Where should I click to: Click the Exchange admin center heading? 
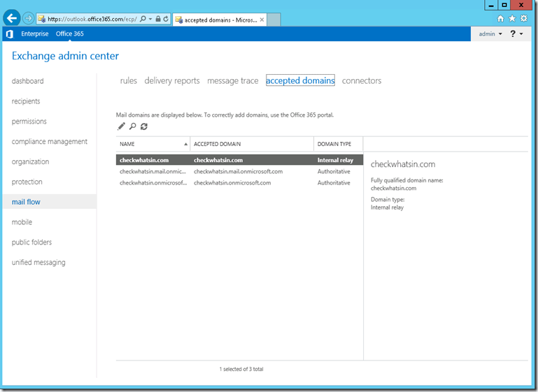point(65,56)
